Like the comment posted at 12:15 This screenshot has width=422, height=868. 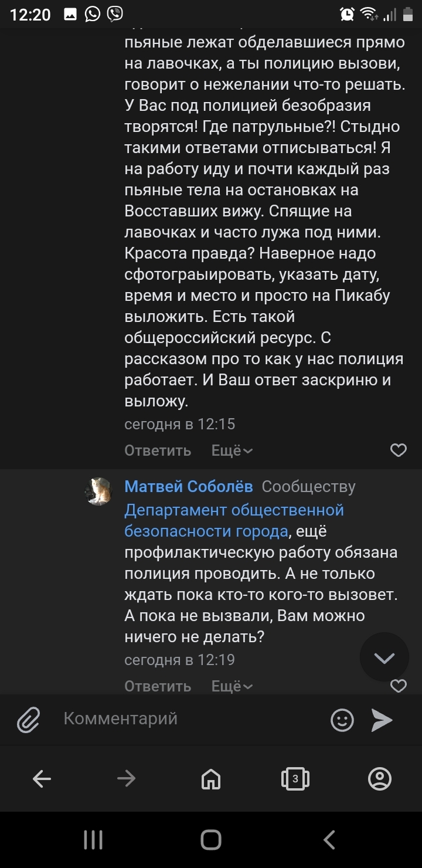[399, 450]
